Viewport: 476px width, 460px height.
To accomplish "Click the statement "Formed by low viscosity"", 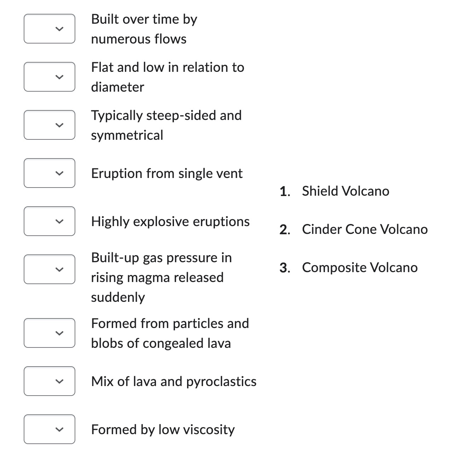I will [x=163, y=429].
